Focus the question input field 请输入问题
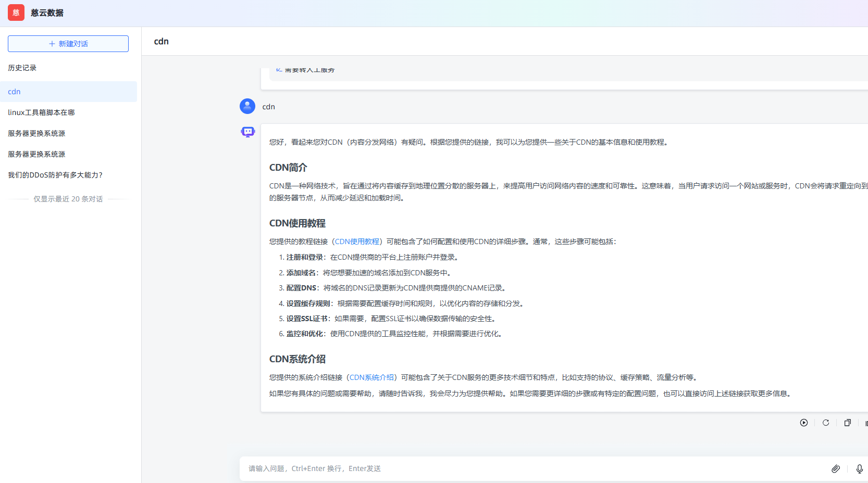 [x=534, y=468]
